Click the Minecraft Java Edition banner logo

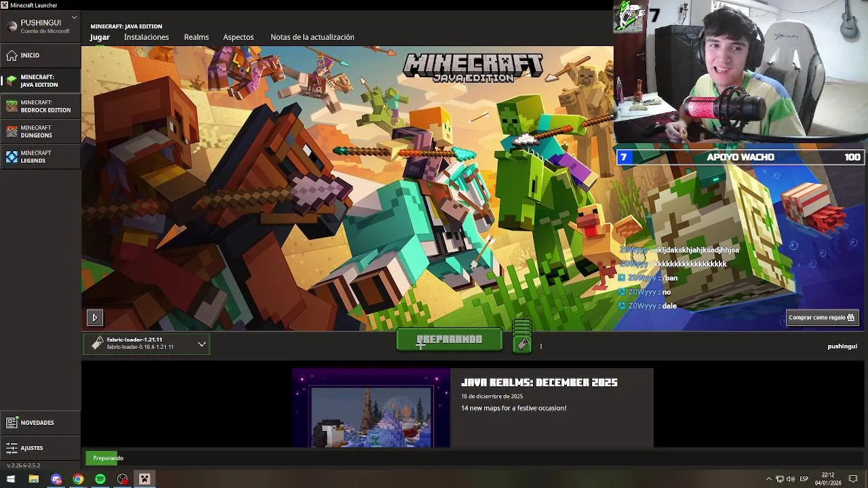[473, 68]
